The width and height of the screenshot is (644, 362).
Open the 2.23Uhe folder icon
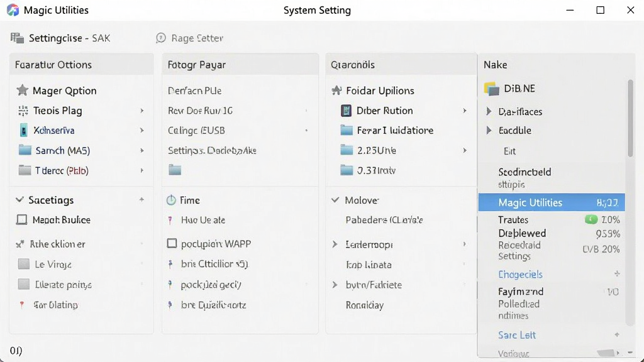click(347, 150)
